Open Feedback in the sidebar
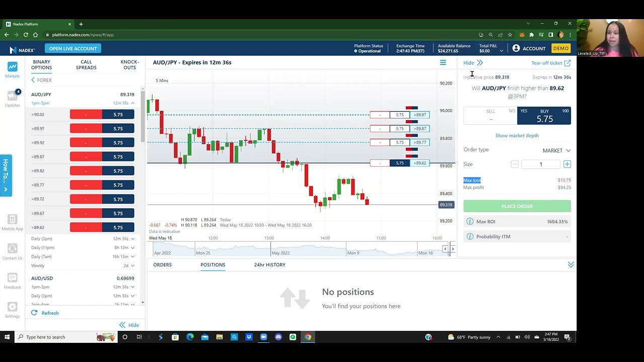Viewport: 644px width, 362px height. pos(12,281)
